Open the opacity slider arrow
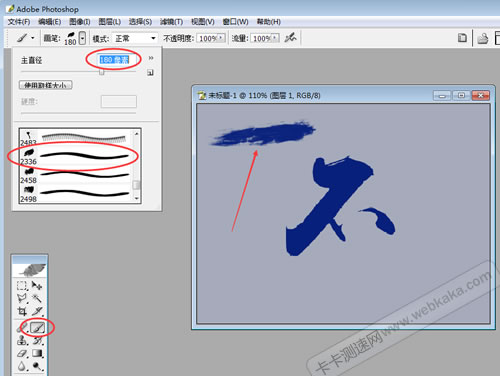The image size is (500, 376). [x=221, y=38]
